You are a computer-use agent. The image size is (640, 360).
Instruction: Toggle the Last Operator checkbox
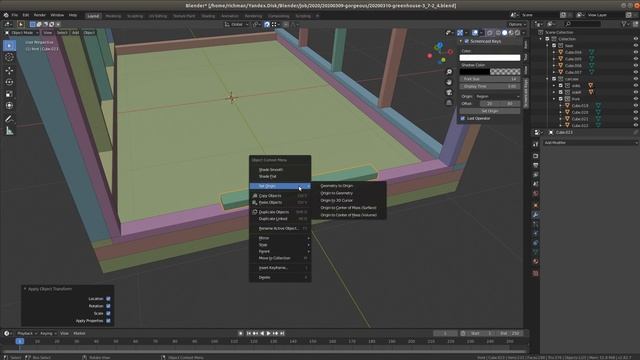463,118
